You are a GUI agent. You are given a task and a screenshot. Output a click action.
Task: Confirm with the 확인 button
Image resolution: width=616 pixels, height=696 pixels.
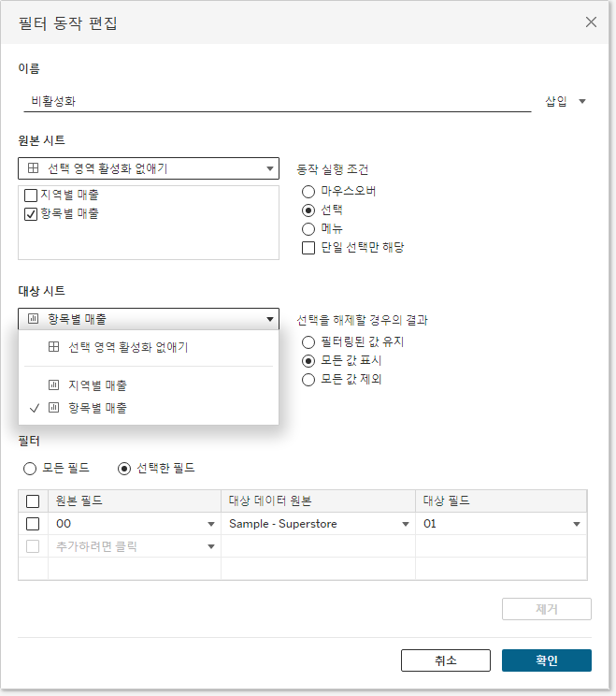(x=547, y=660)
